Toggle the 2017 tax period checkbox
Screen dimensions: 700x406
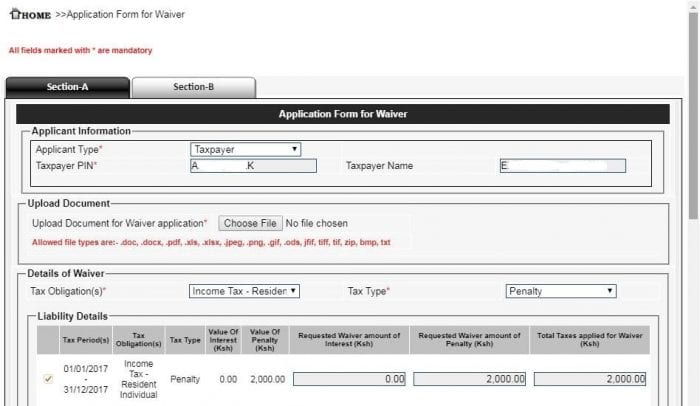[x=48, y=379]
